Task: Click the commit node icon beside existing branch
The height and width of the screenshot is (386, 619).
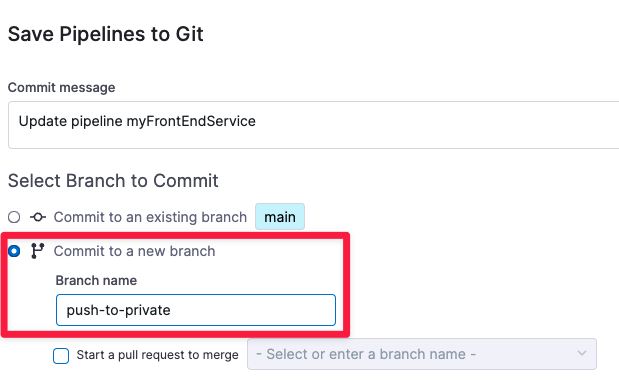Action: 38,217
